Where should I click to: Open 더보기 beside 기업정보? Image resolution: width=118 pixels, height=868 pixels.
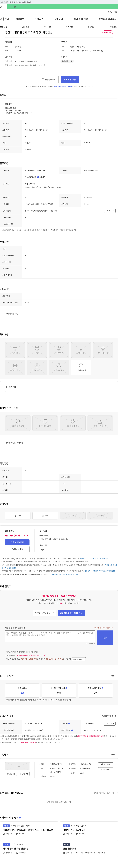[114, 754]
